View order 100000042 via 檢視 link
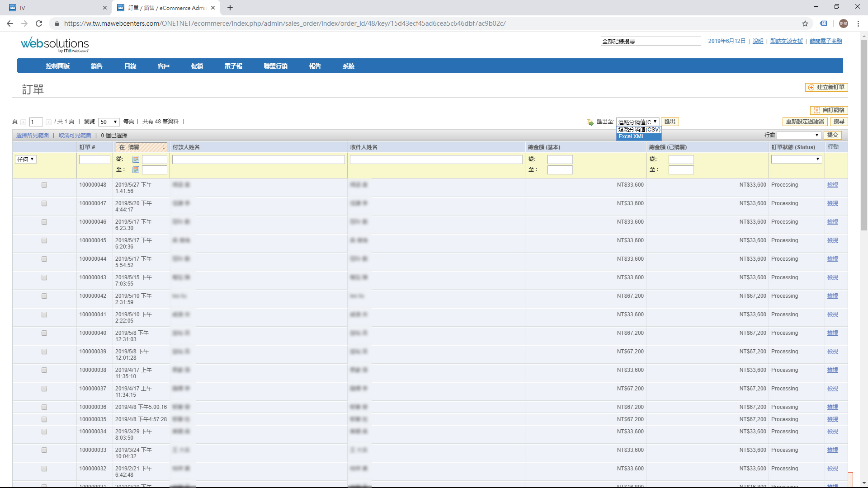 (833, 296)
